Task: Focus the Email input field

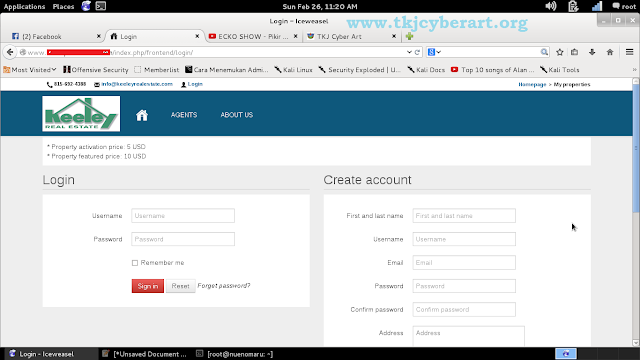Action: coord(464,263)
